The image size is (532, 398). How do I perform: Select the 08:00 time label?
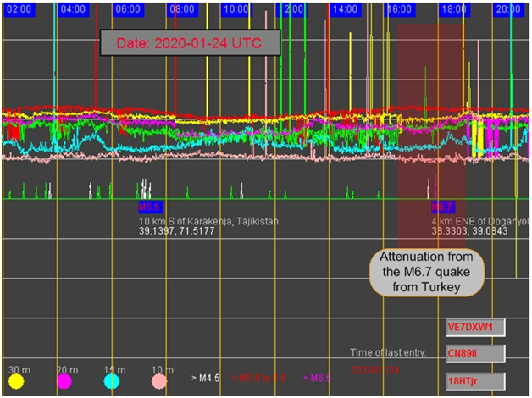(182, 8)
